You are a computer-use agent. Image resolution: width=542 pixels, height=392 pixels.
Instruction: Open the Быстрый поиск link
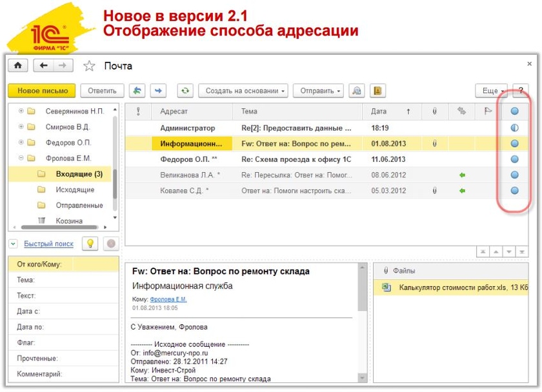point(49,244)
